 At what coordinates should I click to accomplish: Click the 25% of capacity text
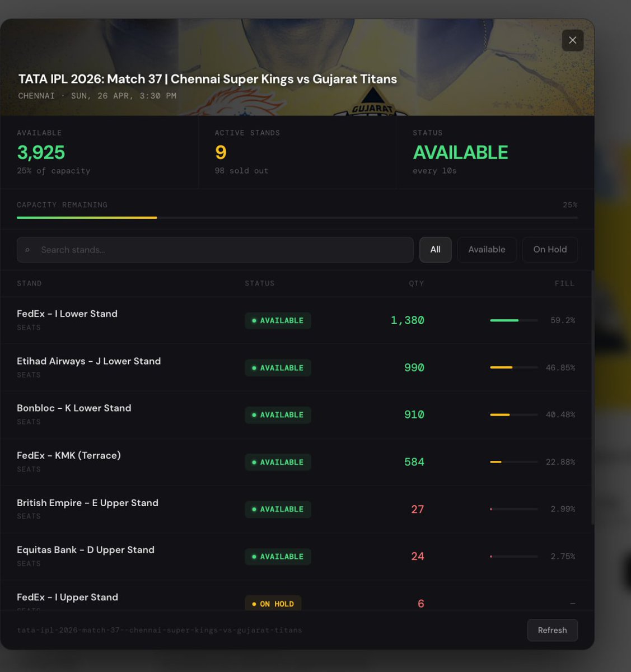(53, 171)
